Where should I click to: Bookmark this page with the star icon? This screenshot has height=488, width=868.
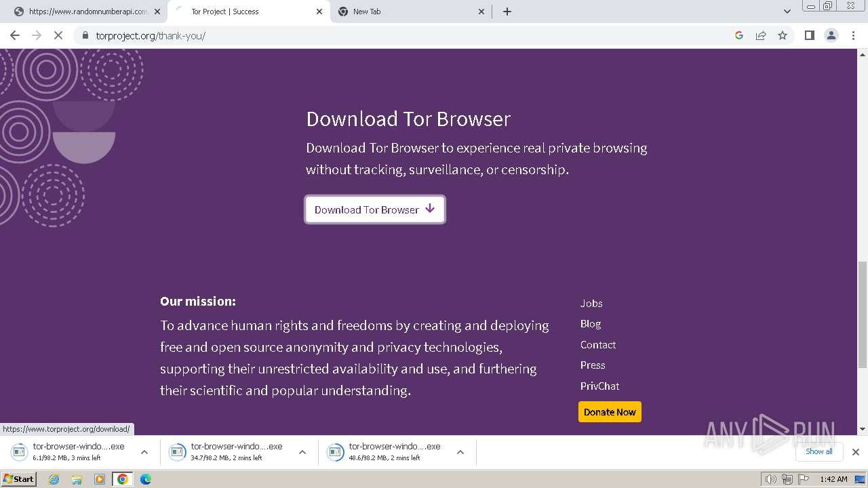(x=783, y=35)
